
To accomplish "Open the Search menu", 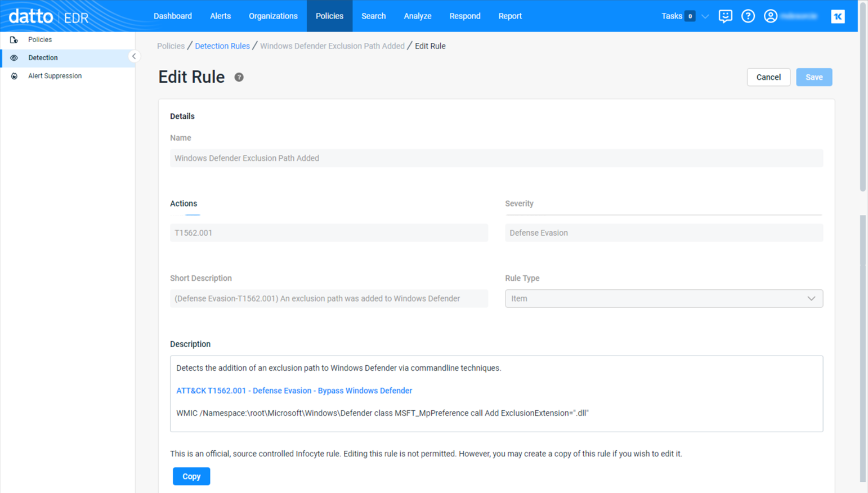I will [x=373, y=16].
